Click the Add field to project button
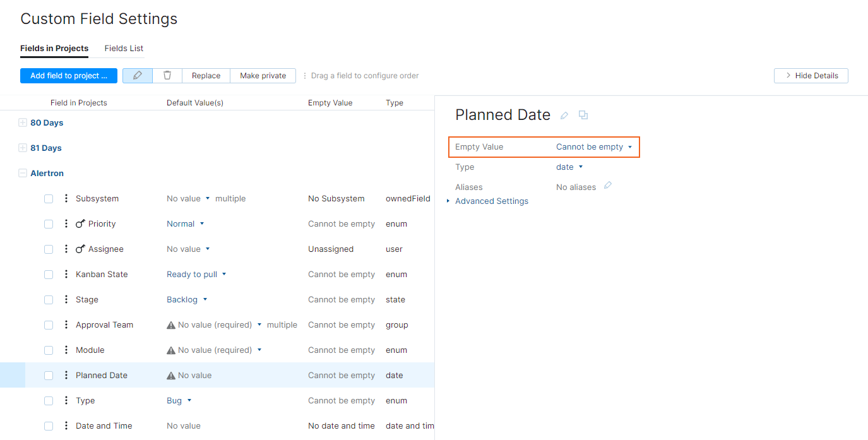Screen dimensions: 868x440 point(69,76)
